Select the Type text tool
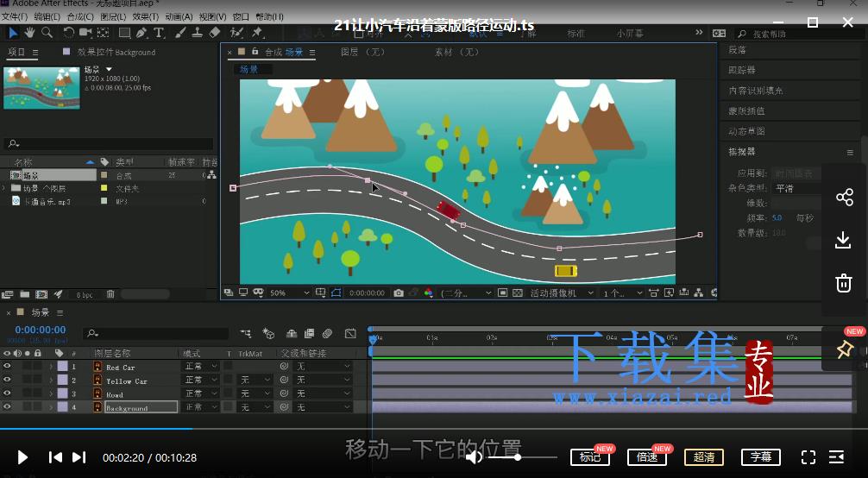 pos(159,33)
